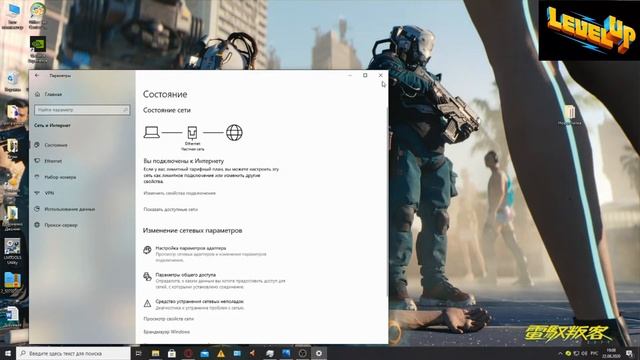The height and width of the screenshot is (360, 640).
Task: Open the VPN sidebar section
Action: tap(44, 193)
